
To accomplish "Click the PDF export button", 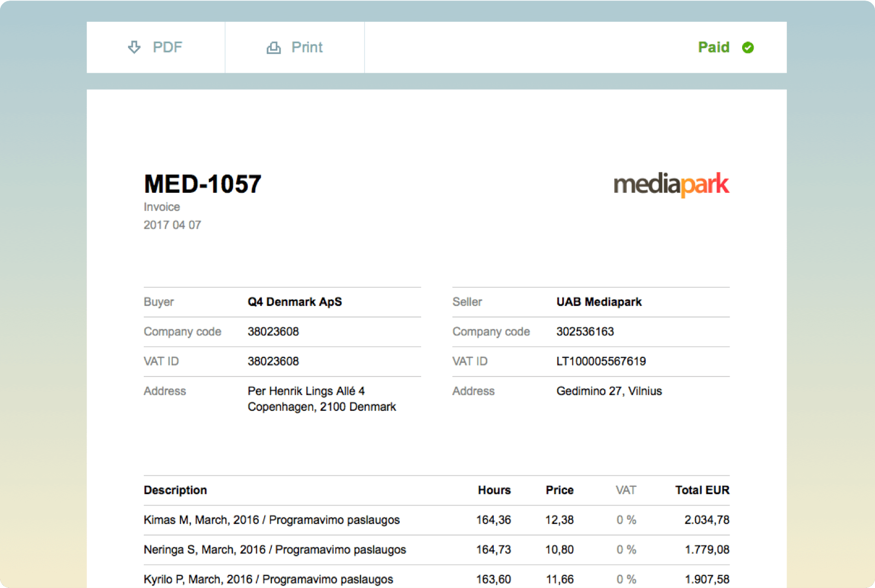I will [x=155, y=47].
